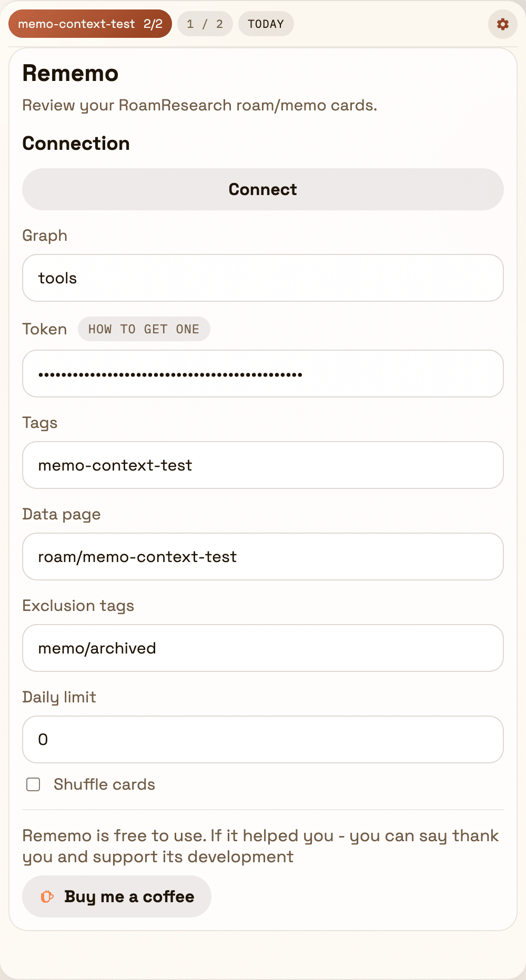Screen dimensions: 526x980
Task: Click HOW TO GET ONE link
Action: point(144,329)
